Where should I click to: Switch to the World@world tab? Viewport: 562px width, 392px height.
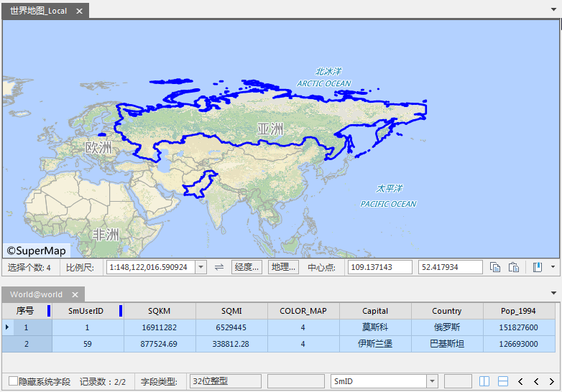click(36, 294)
